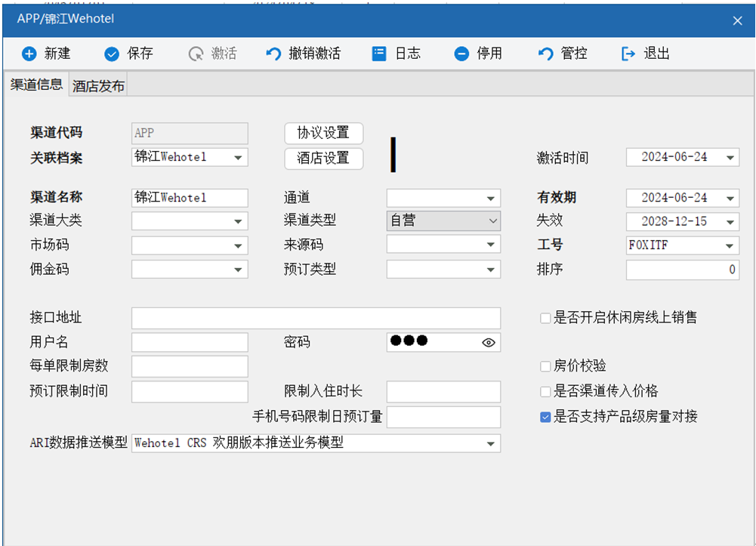Enable 是否开启休闲房线上销售 checkbox
This screenshot has width=756, height=546.
point(545,318)
